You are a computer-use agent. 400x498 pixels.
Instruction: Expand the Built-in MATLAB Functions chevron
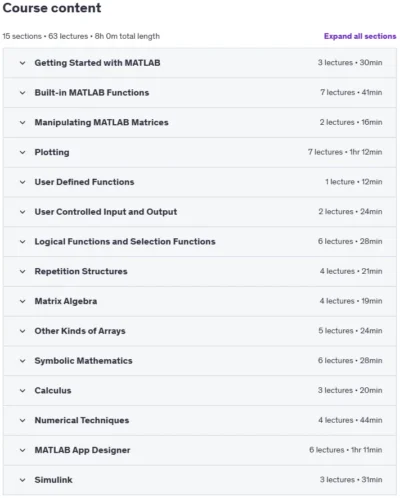[x=22, y=93]
